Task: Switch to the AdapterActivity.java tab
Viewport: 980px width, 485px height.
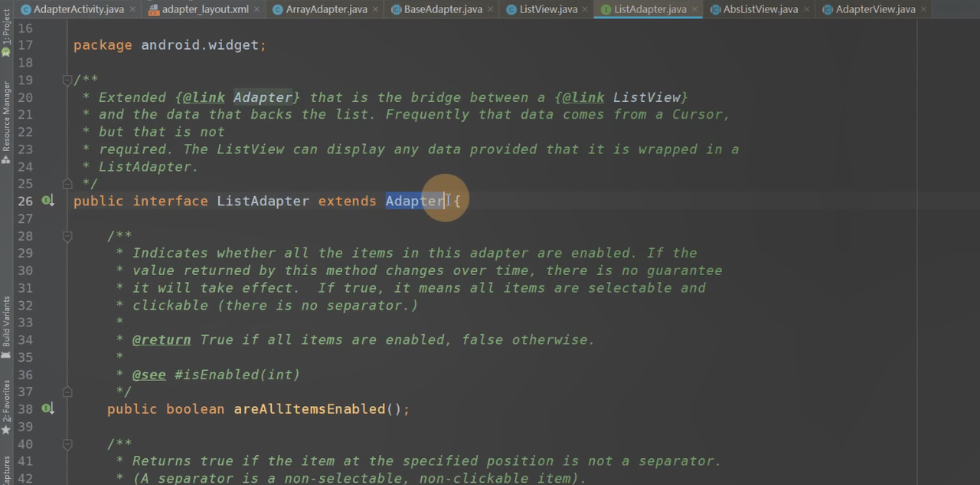Action: point(78,9)
